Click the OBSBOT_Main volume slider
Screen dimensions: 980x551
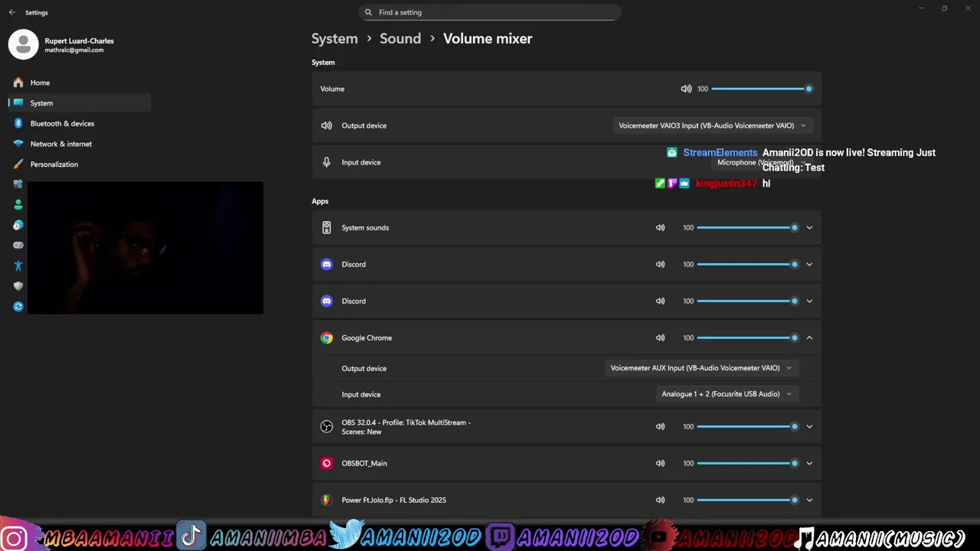point(746,463)
